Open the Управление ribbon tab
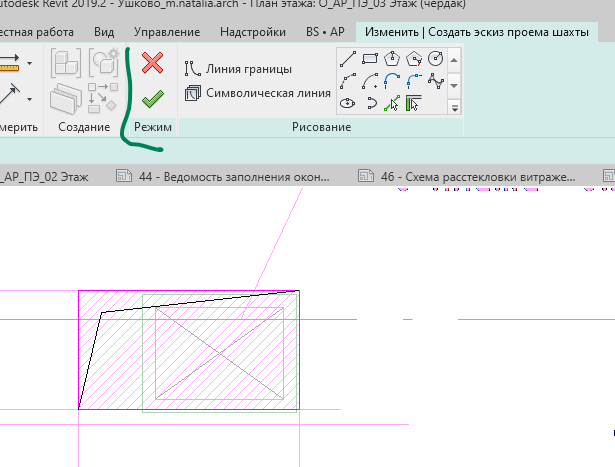Viewport: 615px width, 467px height. [167, 32]
